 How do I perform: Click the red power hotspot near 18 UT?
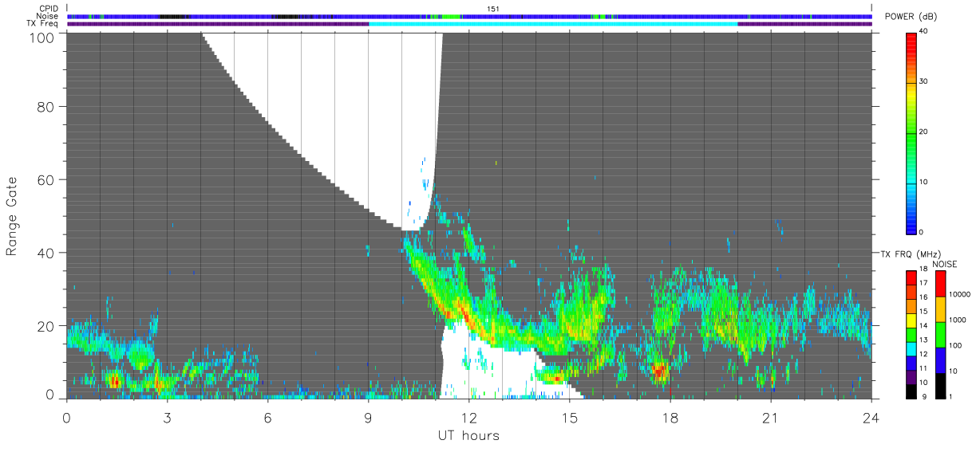(x=658, y=371)
